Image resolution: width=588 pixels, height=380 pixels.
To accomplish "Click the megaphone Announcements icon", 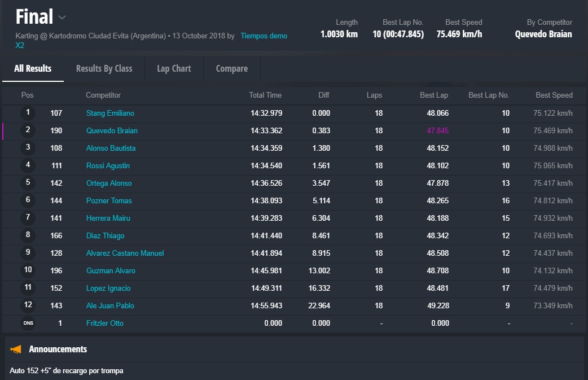I will tap(16, 350).
